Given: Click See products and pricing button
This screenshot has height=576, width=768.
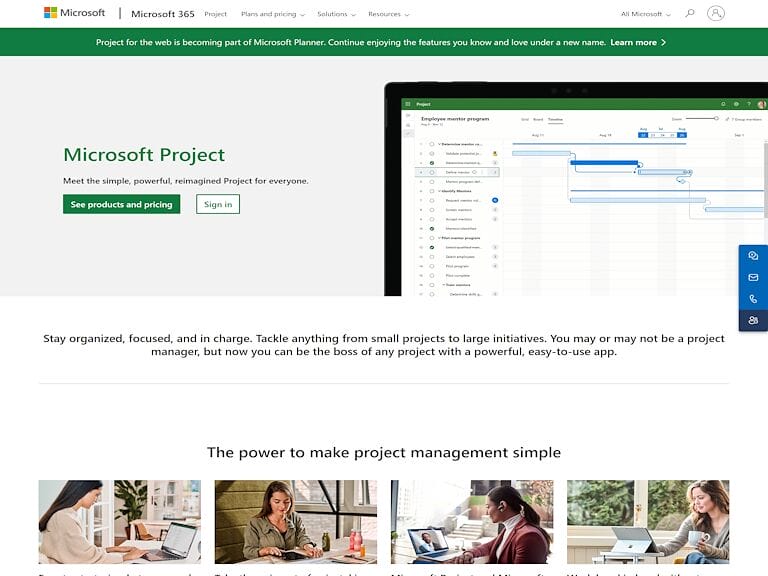Looking at the screenshot, I should click(x=121, y=204).
